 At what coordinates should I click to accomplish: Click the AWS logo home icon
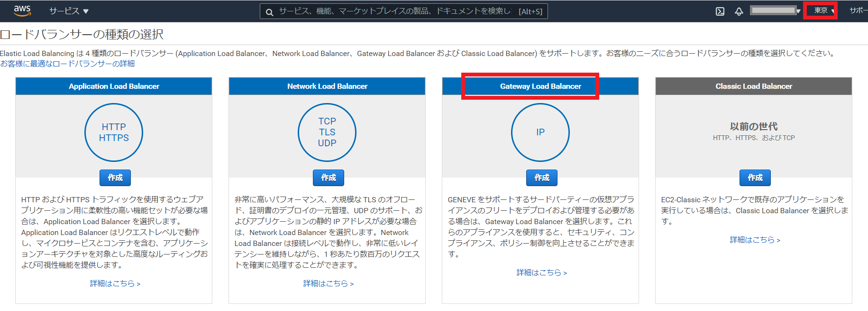(x=22, y=11)
